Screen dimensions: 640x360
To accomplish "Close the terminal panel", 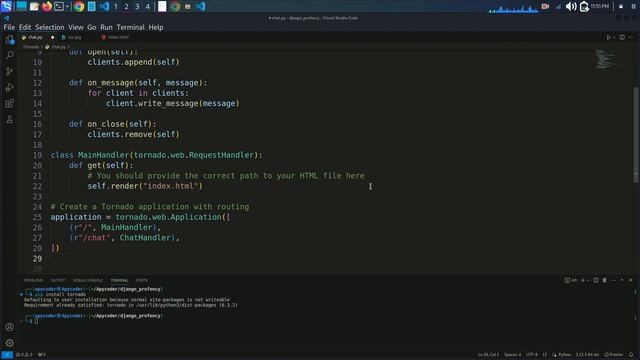I will pos(631,280).
